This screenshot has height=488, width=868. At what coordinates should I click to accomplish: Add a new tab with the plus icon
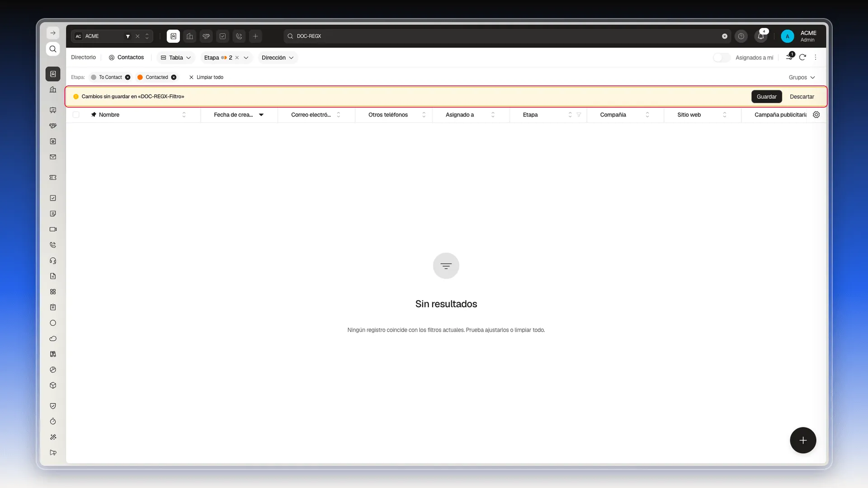255,36
